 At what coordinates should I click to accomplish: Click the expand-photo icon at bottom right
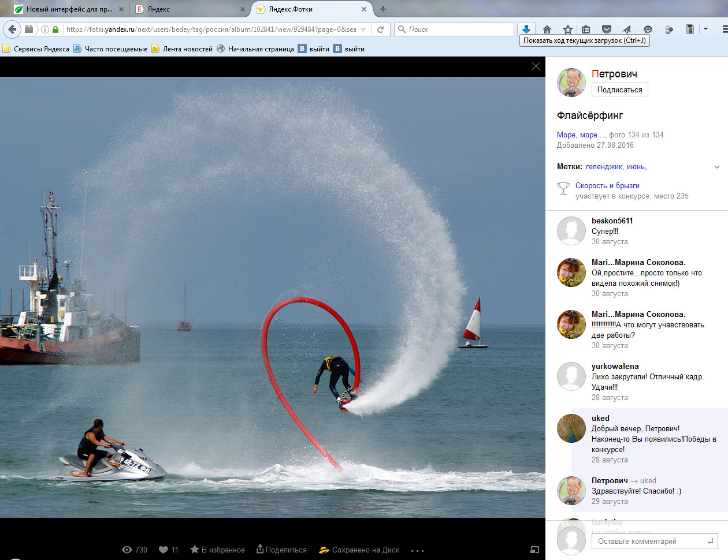[534, 550]
